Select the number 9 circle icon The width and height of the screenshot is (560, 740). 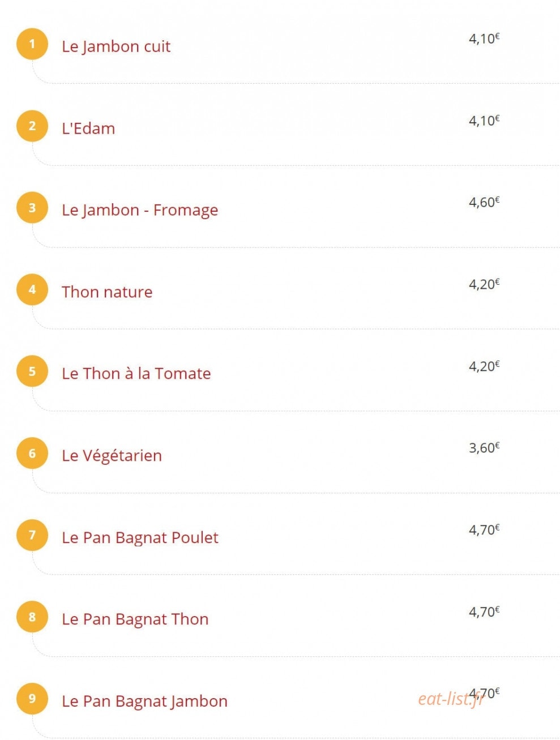tap(32, 699)
